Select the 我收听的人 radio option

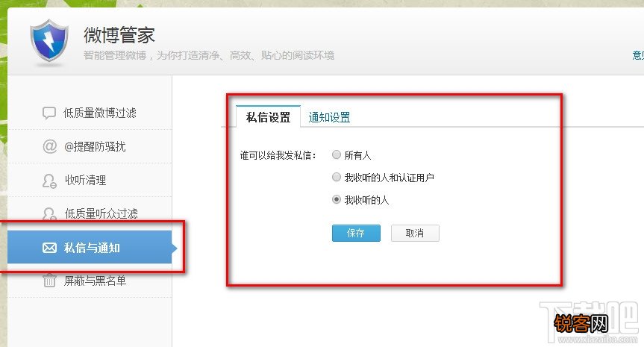point(337,199)
